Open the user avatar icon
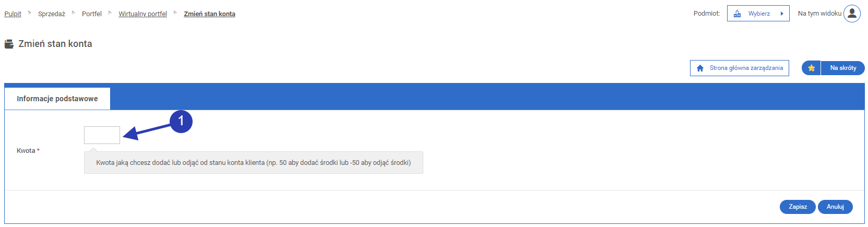Screen dimensions: 868x227 [x=852, y=14]
